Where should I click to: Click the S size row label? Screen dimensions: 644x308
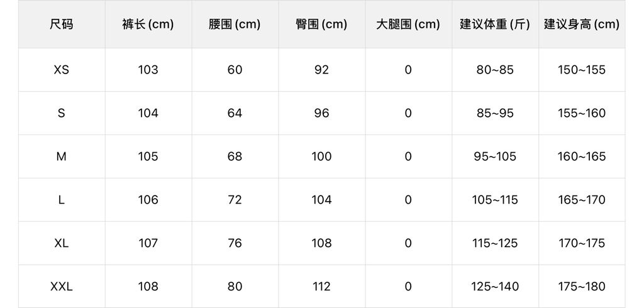point(62,113)
